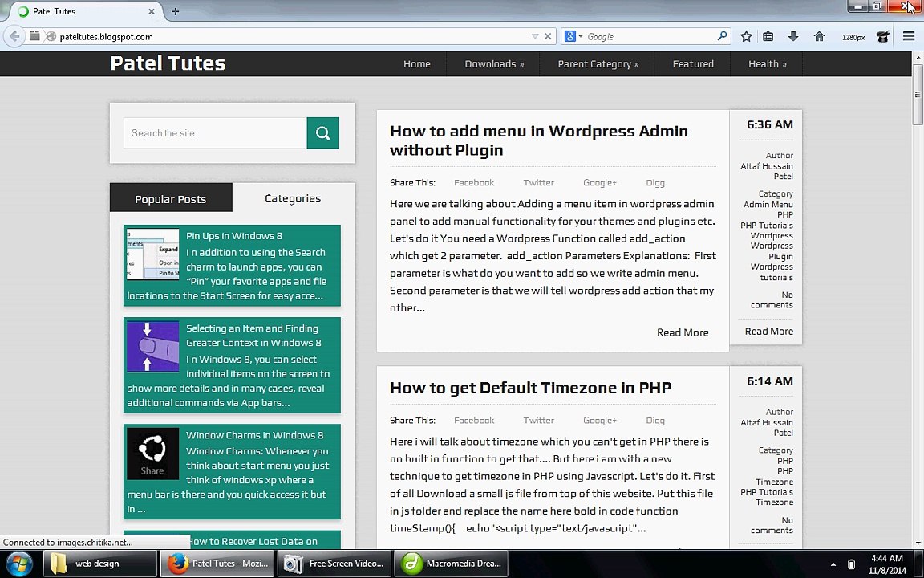The height and width of the screenshot is (578, 924).
Task: Click the 6:36 AM post timestamp
Action: pyautogui.click(x=770, y=124)
